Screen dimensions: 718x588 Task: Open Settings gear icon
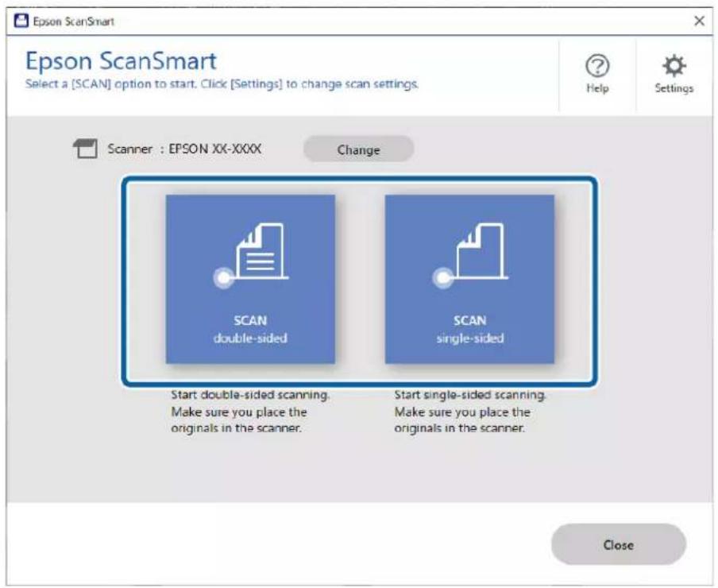point(674,66)
